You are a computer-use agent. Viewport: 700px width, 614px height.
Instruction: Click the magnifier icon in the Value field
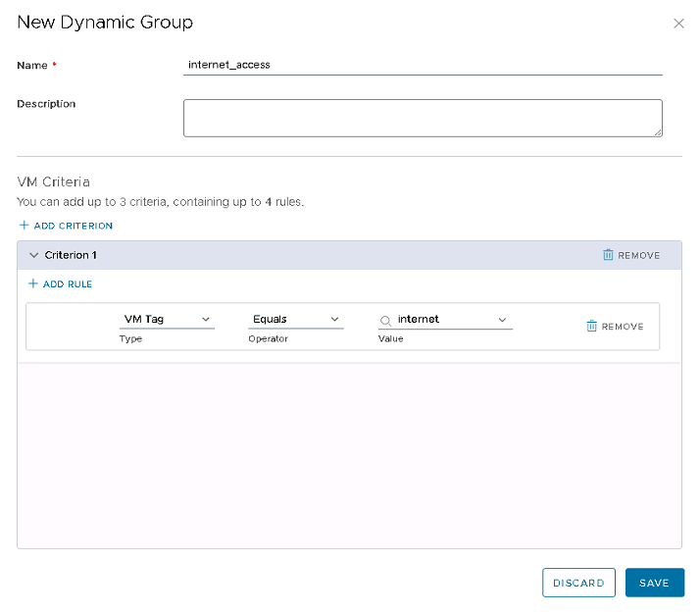click(386, 321)
